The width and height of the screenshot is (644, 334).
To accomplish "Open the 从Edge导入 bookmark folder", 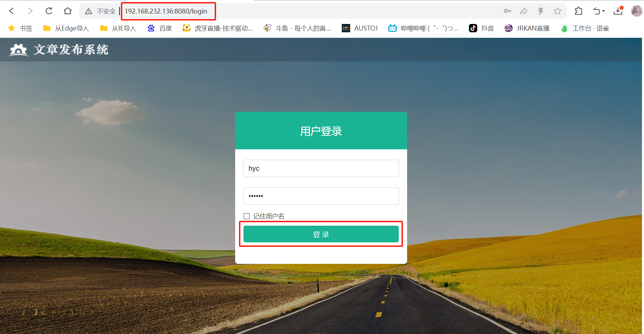I will point(66,28).
